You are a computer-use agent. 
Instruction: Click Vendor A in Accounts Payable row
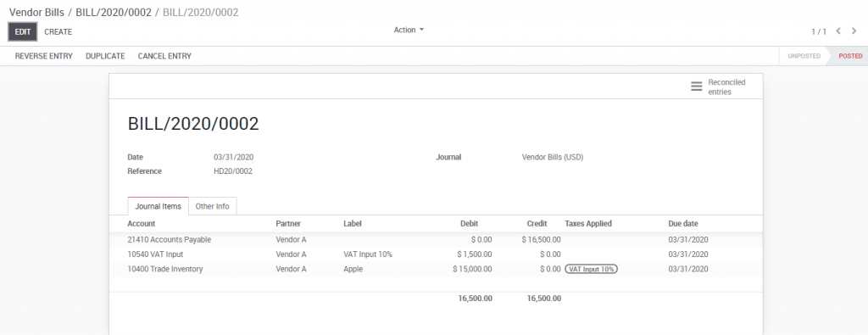292,240
